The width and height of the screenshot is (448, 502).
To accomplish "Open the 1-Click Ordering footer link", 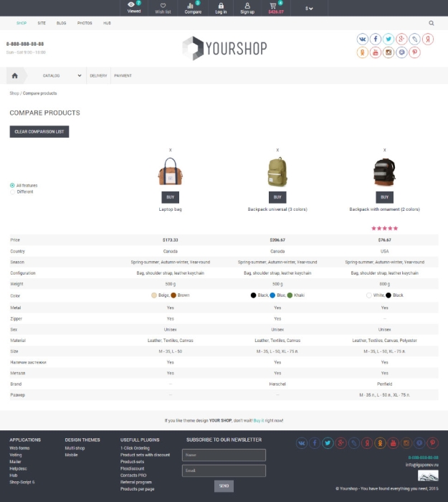I will (x=135, y=448).
